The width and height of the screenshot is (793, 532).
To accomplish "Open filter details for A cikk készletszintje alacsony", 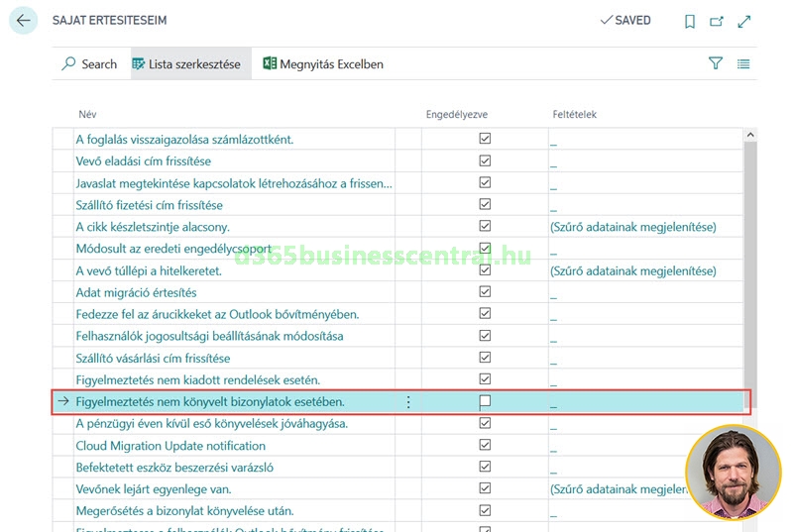I will coord(632,227).
